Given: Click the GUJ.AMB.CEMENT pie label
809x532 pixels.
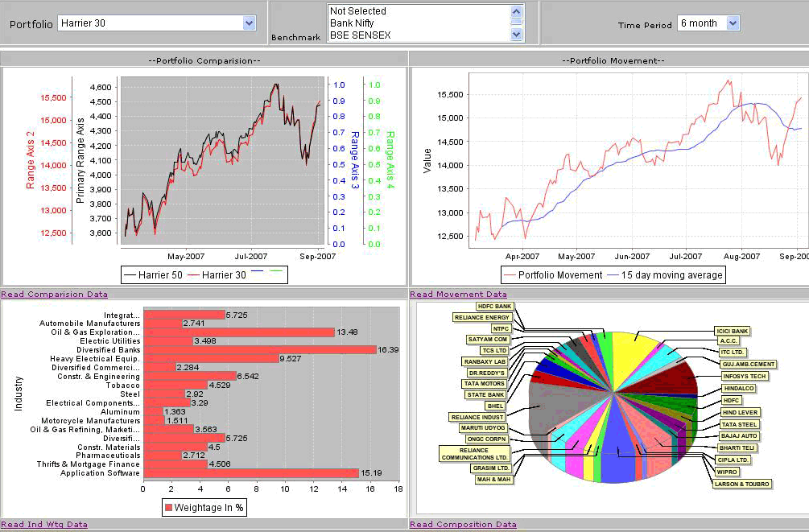Looking at the screenshot, I should pyautogui.click(x=748, y=365).
